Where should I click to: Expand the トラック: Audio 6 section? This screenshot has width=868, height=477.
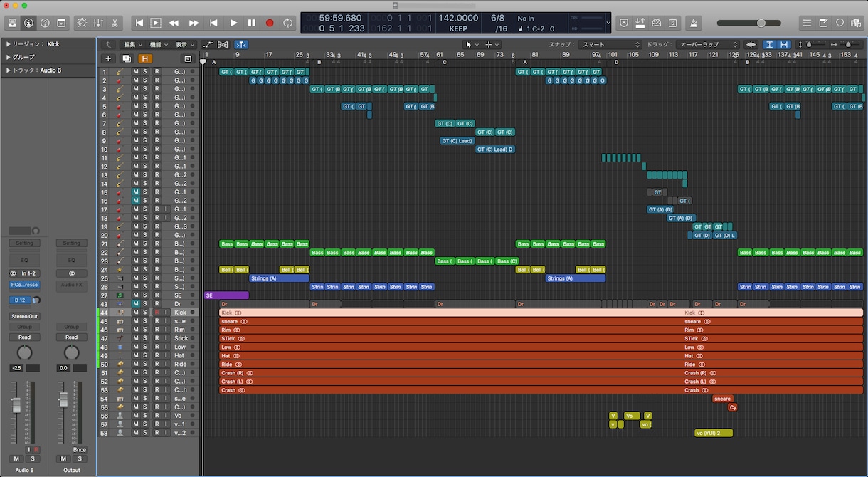[x=9, y=70]
